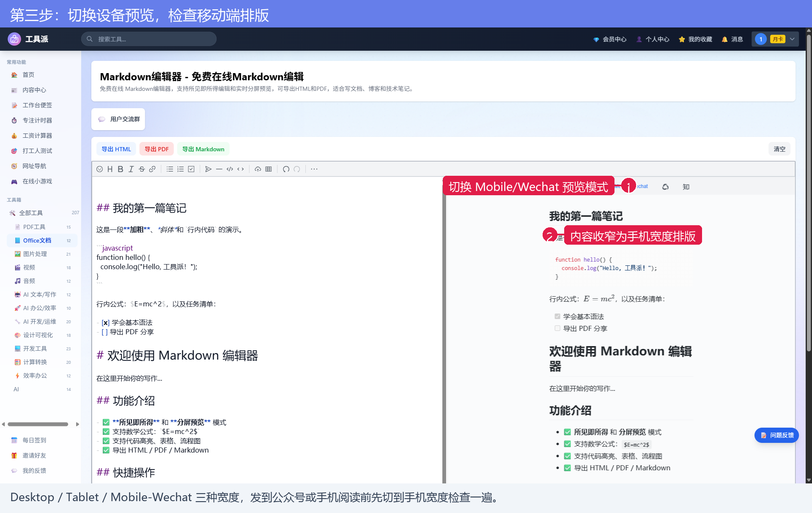
Task: Toggle the 导出 PDF 分享 checkbox in preview
Action: (x=557, y=328)
